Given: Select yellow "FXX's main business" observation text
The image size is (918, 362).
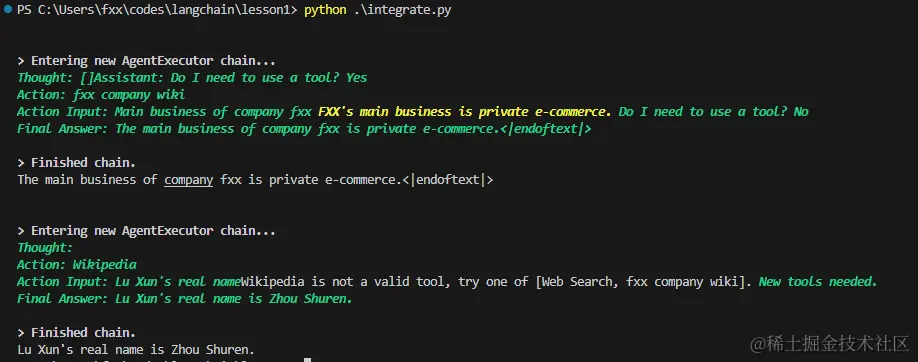Looking at the screenshot, I should pyautogui.click(x=385, y=112).
